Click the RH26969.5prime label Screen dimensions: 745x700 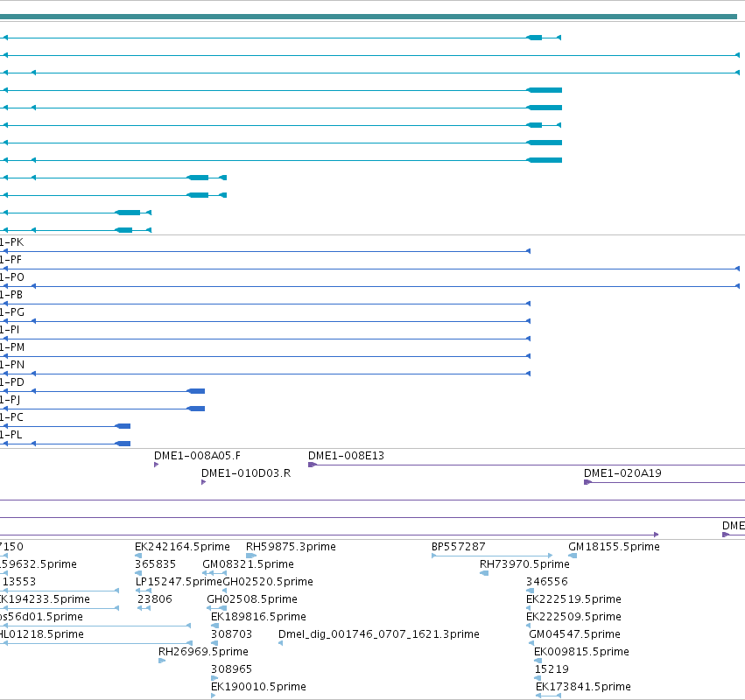coord(203,652)
